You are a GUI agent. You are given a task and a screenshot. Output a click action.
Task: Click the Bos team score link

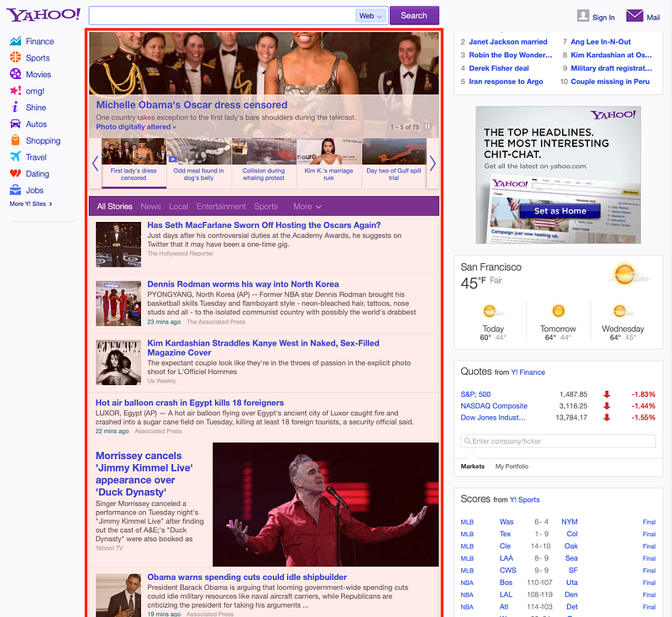pyautogui.click(x=506, y=583)
